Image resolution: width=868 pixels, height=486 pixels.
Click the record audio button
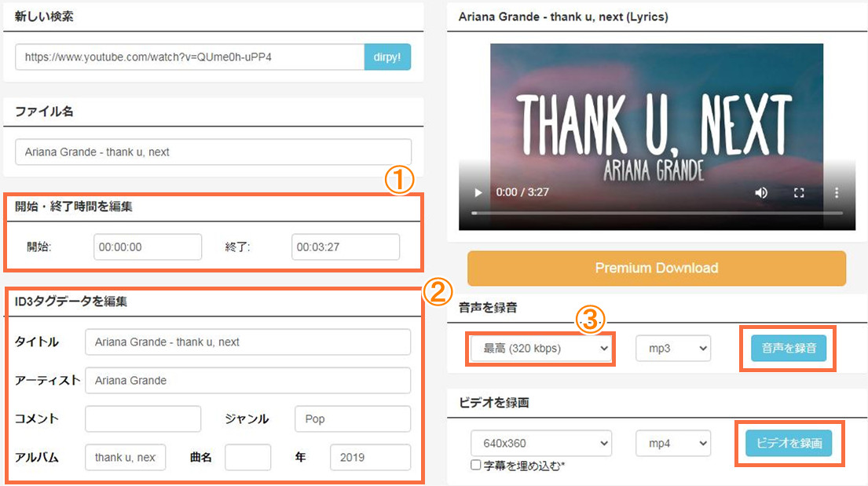[x=789, y=348]
